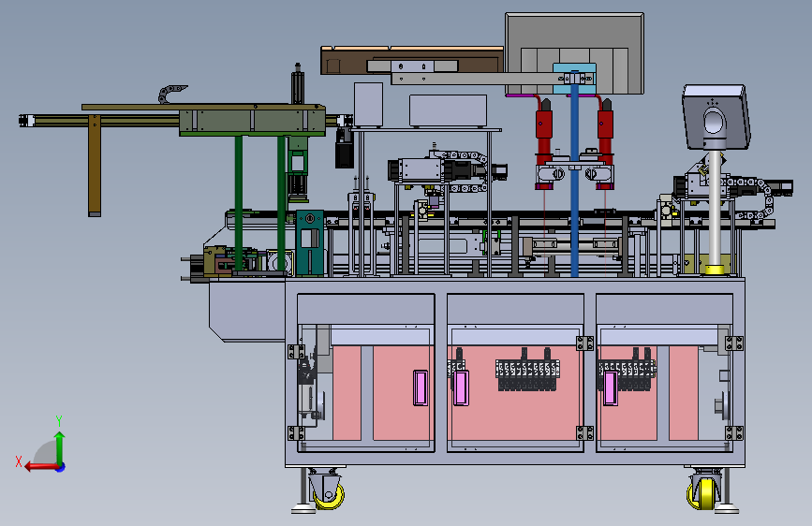The height and width of the screenshot is (526, 812).
Task: Select the black drag chain above the left rail
Action: (x=170, y=95)
